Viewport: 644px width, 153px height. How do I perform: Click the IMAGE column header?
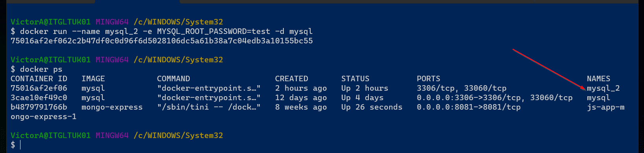click(x=93, y=79)
